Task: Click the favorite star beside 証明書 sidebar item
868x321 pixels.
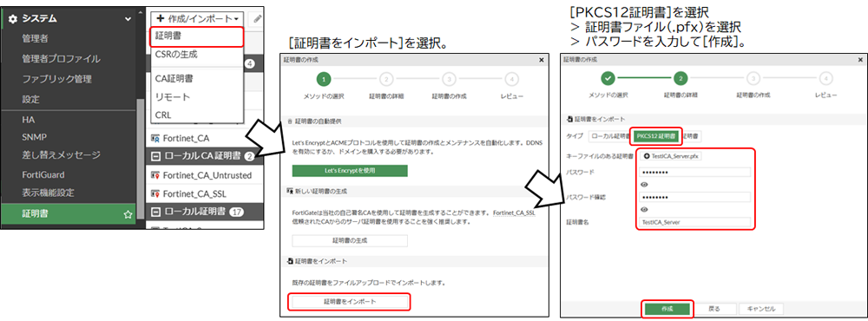Action: pos(128,213)
